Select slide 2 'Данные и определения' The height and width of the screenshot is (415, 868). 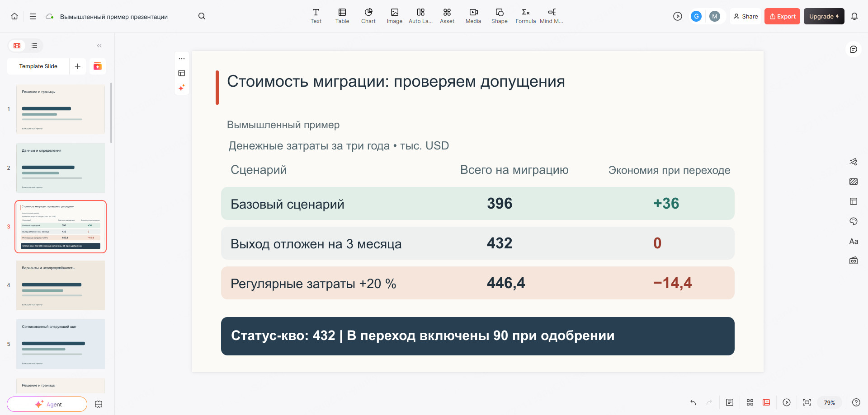coord(61,168)
